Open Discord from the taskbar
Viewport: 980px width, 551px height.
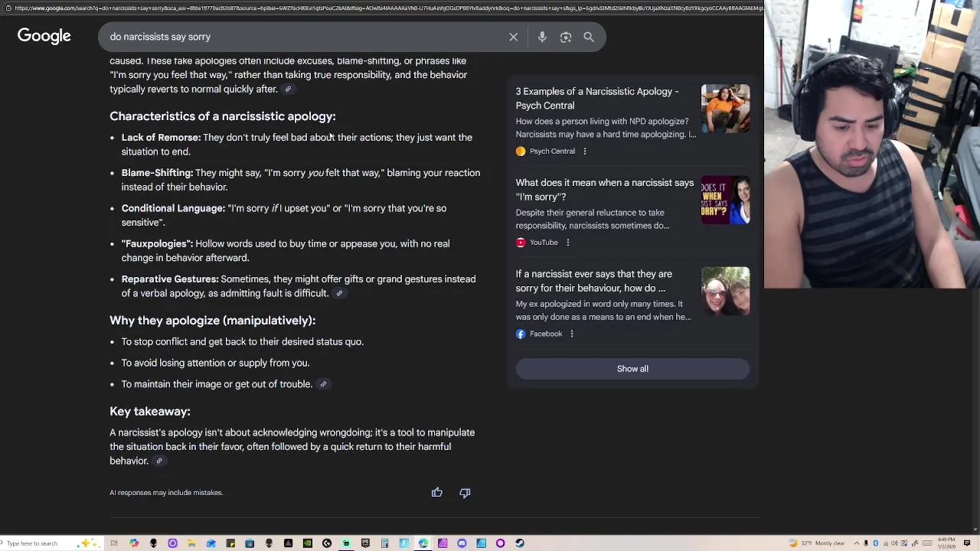pos(462,543)
